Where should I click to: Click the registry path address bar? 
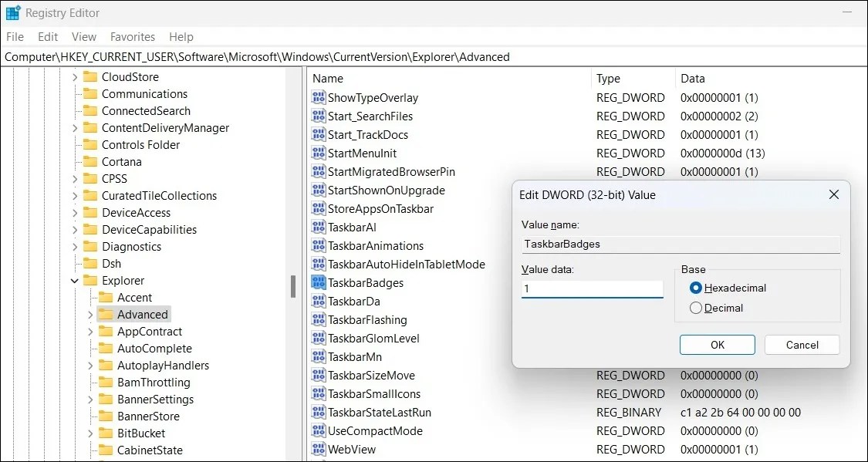pos(434,56)
